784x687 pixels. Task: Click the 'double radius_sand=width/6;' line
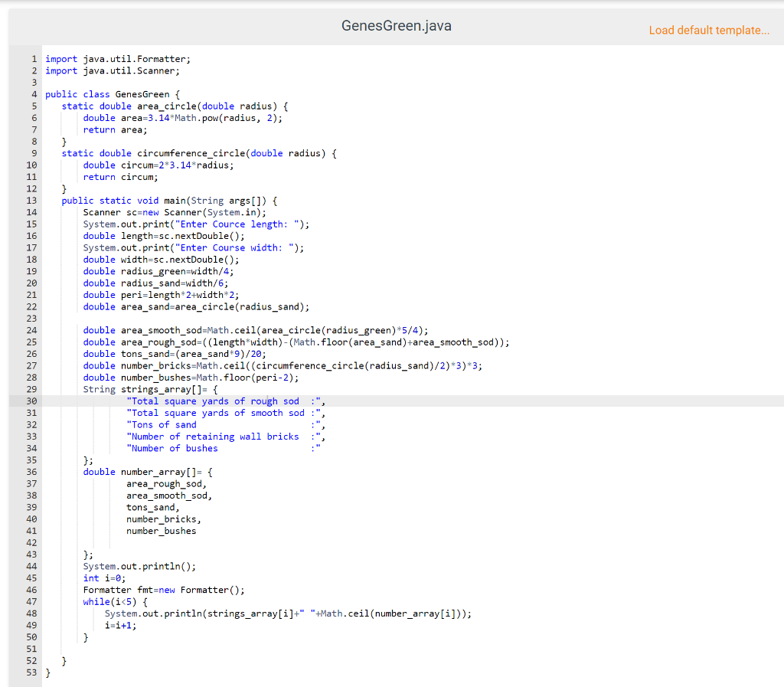tap(155, 283)
